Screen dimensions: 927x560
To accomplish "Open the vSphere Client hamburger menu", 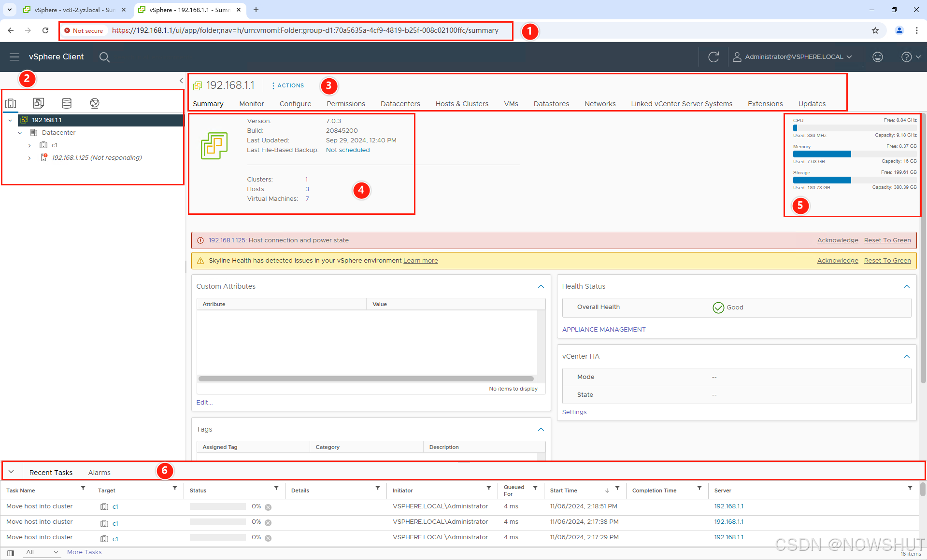I will 14,57.
